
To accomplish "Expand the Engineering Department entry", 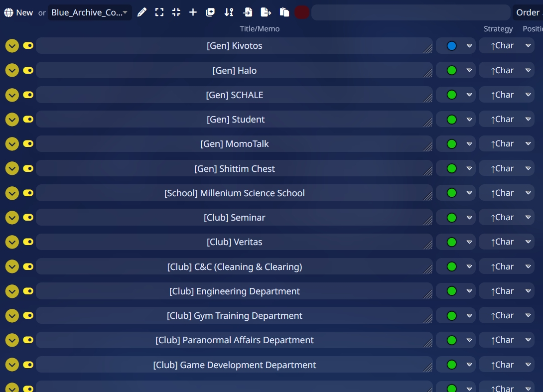I will (12, 291).
